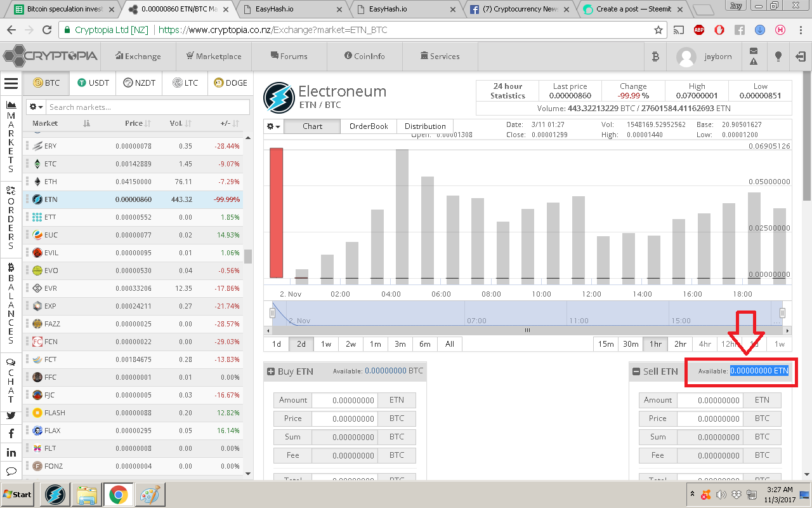Click the Cryptopia logo
This screenshot has width=812, height=508.
[x=50, y=56]
